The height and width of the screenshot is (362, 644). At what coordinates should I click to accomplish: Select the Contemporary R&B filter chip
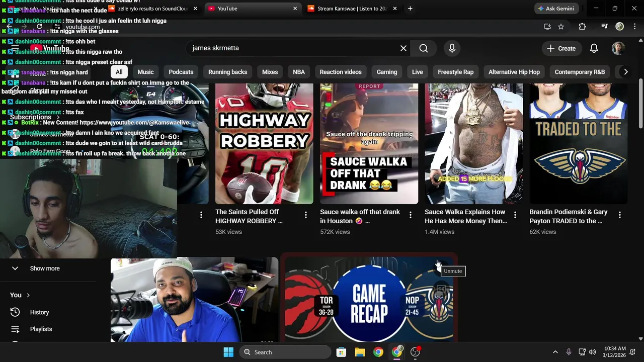tap(580, 72)
